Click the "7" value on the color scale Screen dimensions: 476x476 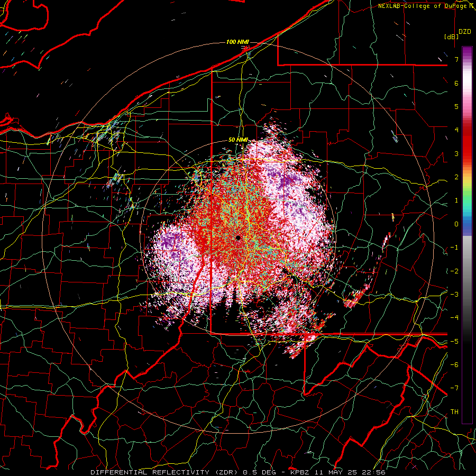pyautogui.click(x=456, y=59)
